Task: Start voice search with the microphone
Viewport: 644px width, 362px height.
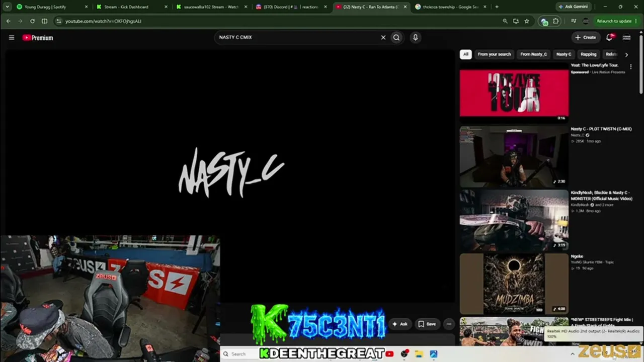Action: pyautogui.click(x=415, y=37)
